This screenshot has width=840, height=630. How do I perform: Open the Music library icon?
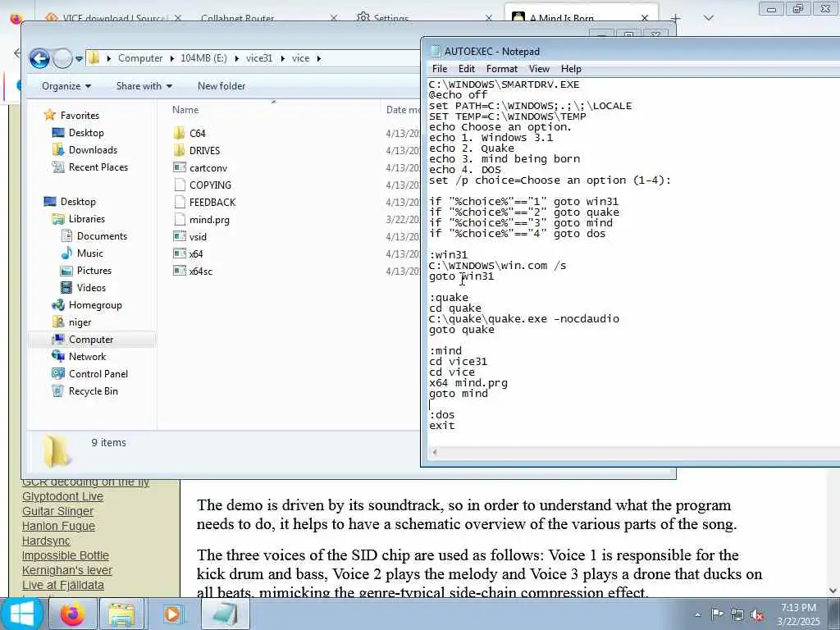pyautogui.click(x=66, y=253)
